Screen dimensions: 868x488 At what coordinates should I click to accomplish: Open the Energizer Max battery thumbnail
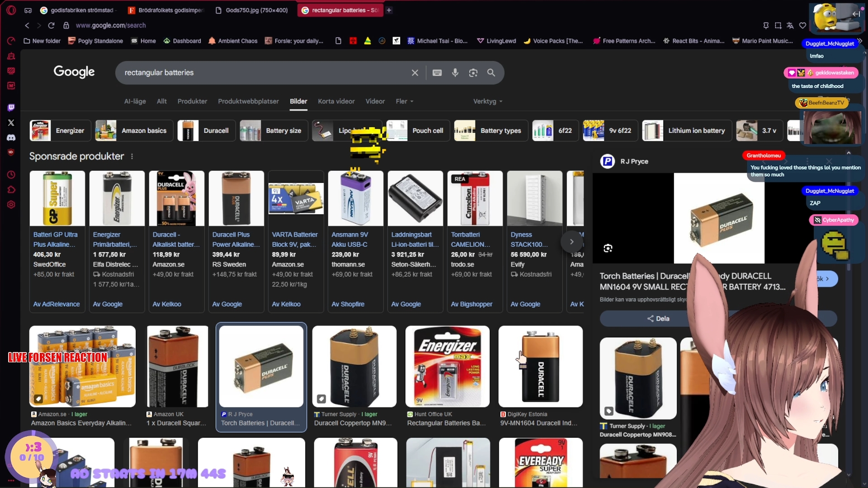coord(447,366)
